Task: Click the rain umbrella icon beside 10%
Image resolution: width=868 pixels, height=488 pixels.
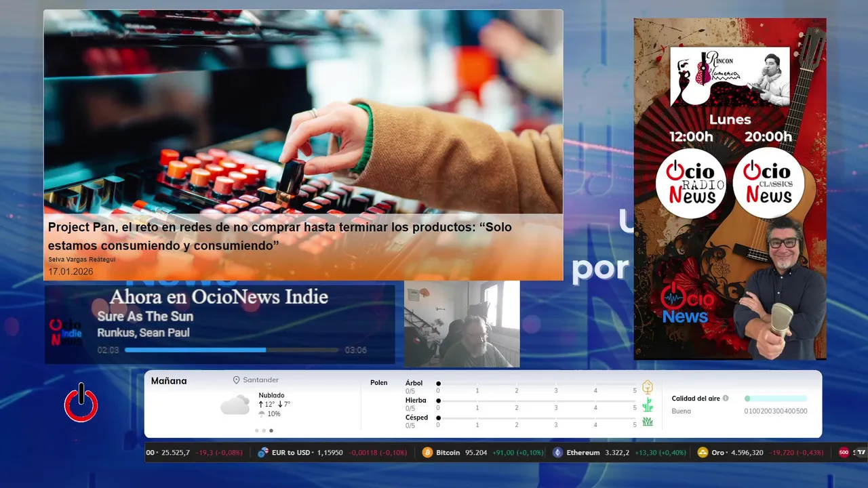Action: point(262,413)
